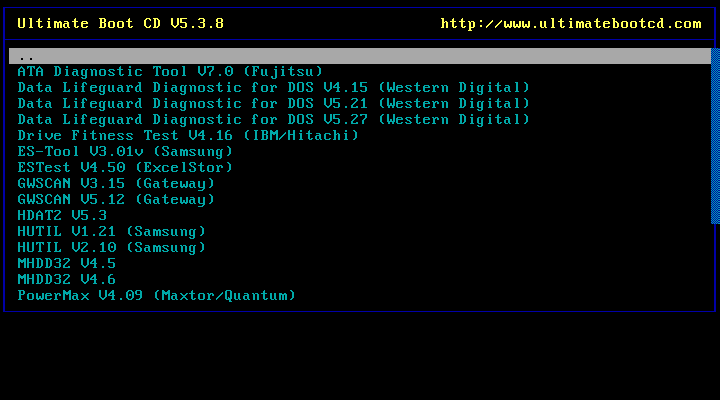
Task: Select Data Lifeguard Diagnostic for DOS V5.21
Action: pos(274,104)
